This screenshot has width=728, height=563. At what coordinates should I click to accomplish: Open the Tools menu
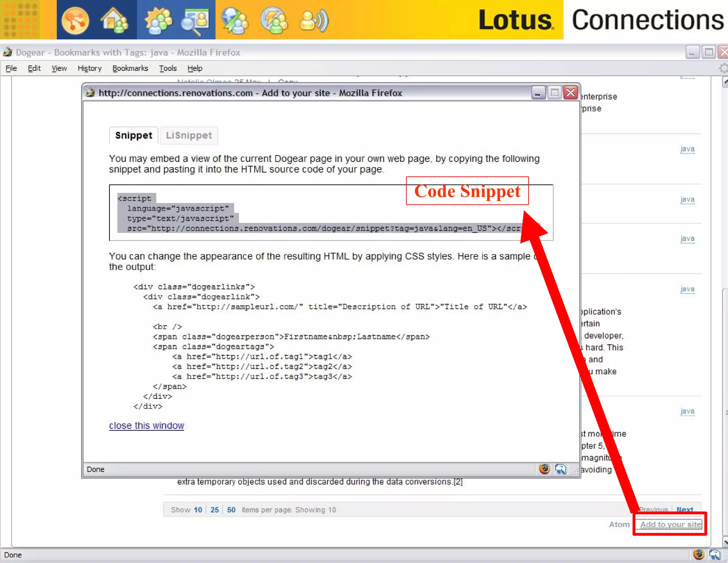(x=168, y=68)
